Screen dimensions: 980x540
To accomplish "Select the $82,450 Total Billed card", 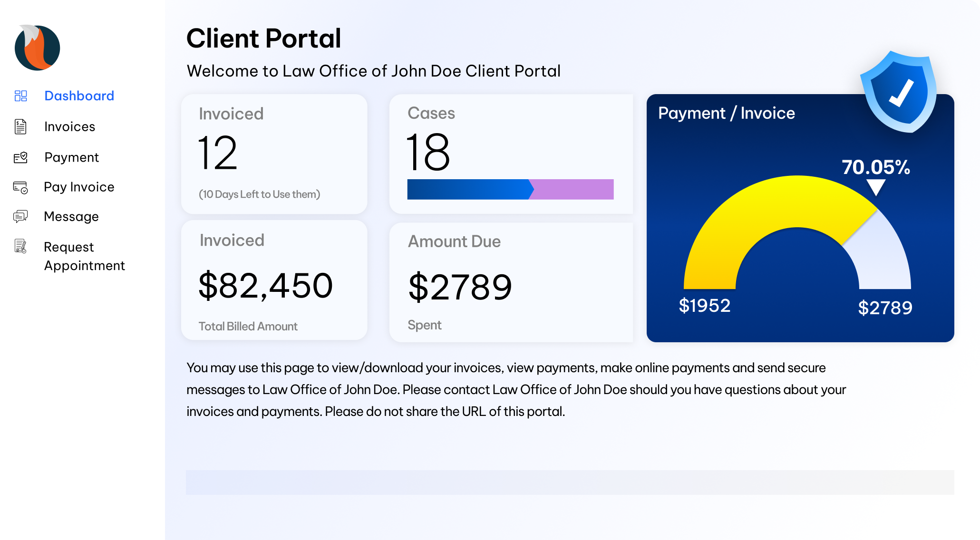I will click(x=274, y=280).
